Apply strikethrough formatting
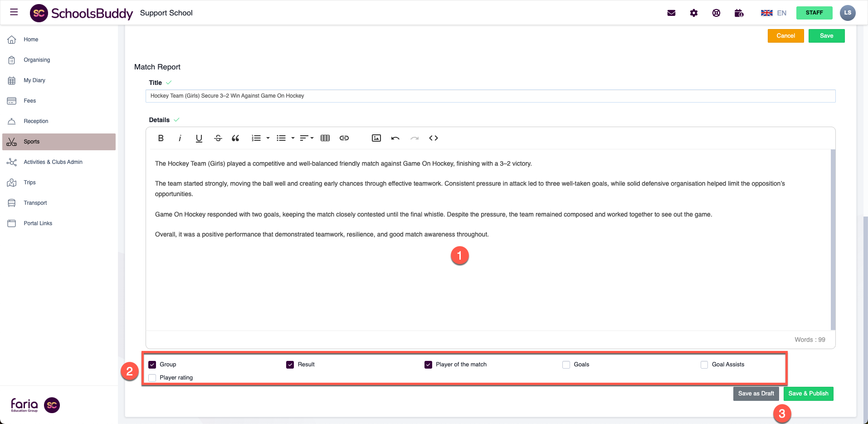Screen dimensions: 868x424 (x=218, y=138)
